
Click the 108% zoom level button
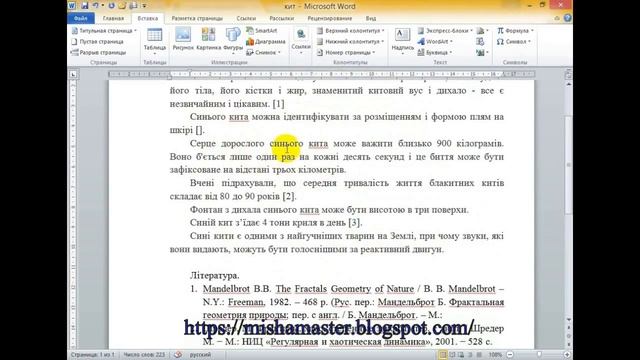click(495, 355)
